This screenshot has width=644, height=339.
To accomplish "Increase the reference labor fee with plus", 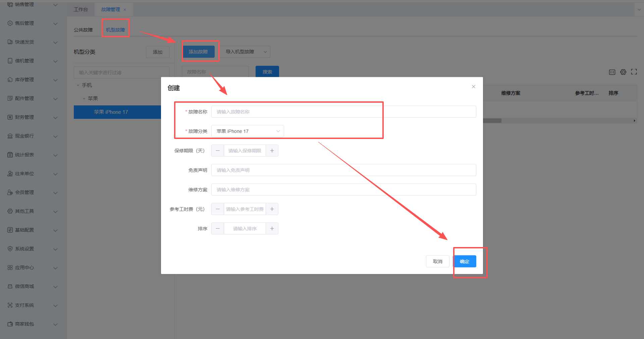I will coord(272,209).
